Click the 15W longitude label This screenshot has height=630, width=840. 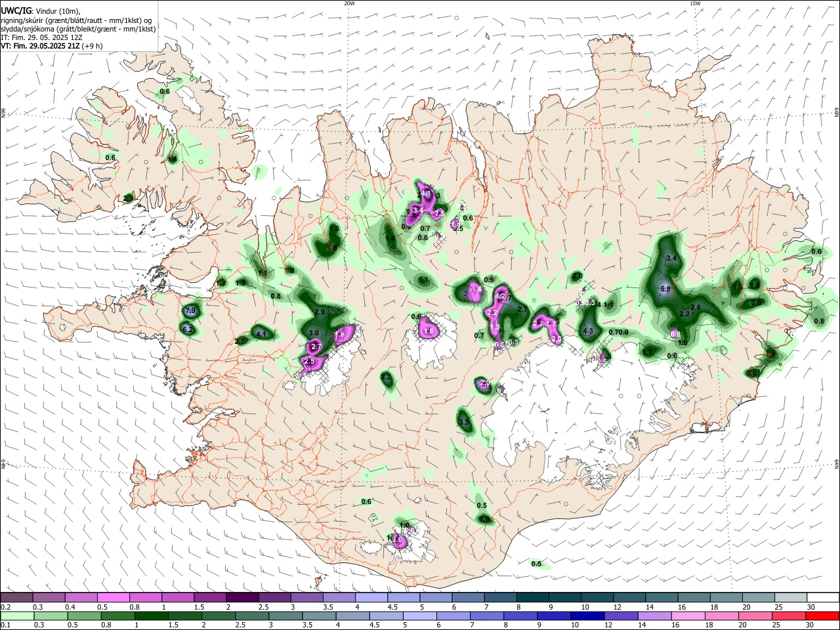click(x=695, y=3)
